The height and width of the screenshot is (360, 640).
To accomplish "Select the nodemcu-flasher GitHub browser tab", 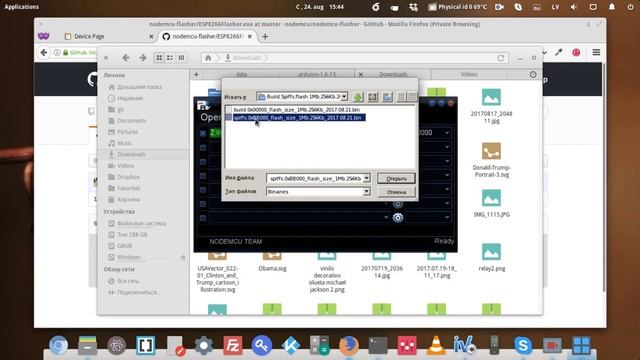I will tap(208, 36).
